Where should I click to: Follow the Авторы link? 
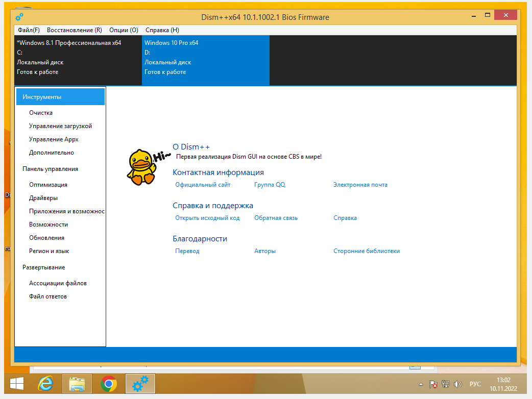click(x=264, y=251)
